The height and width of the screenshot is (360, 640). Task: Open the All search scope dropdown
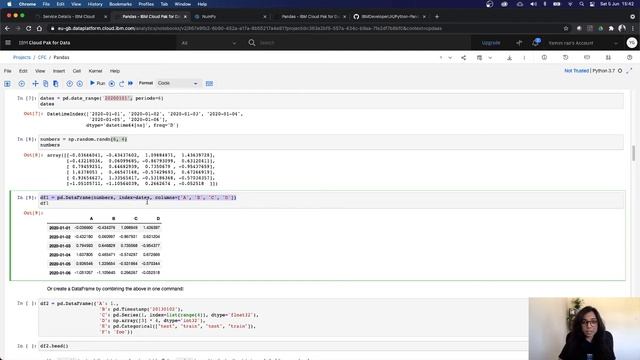pos(209,43)
